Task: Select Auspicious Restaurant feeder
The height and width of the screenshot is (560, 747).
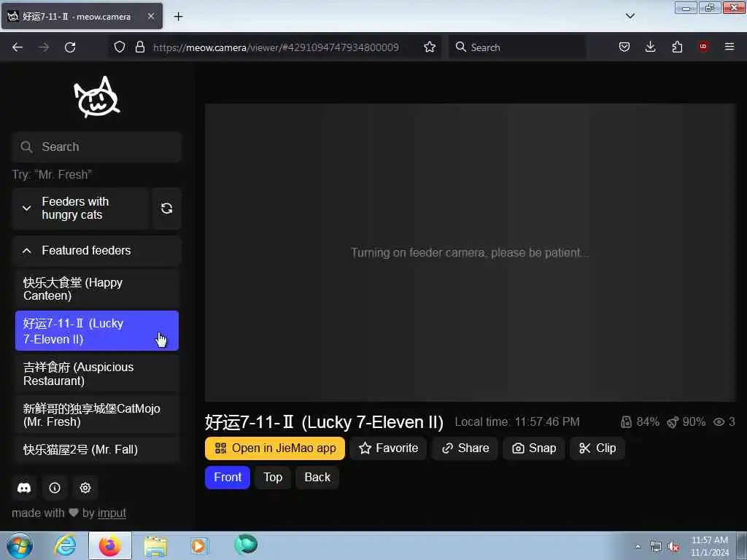Action: (97, 374)
